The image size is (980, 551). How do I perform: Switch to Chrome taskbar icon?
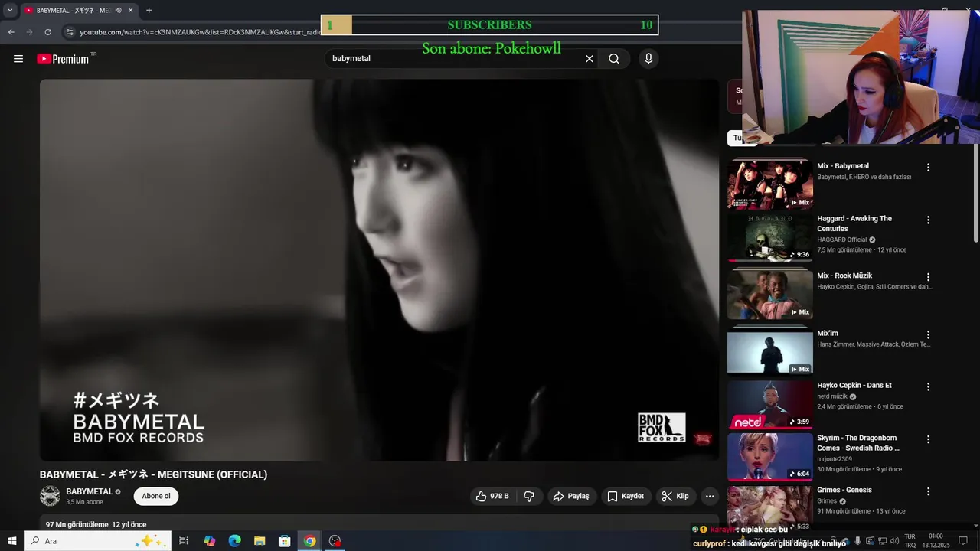(309, 541)
